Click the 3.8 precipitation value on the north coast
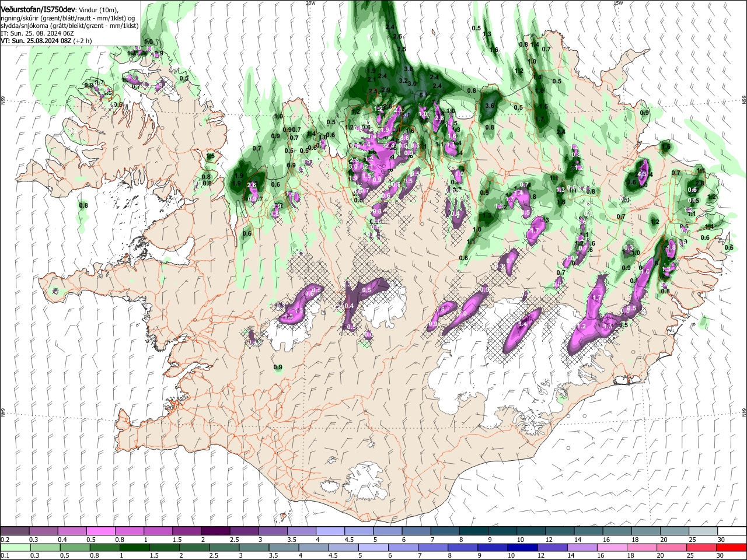The image size is (747, 560). click(409, 69)
